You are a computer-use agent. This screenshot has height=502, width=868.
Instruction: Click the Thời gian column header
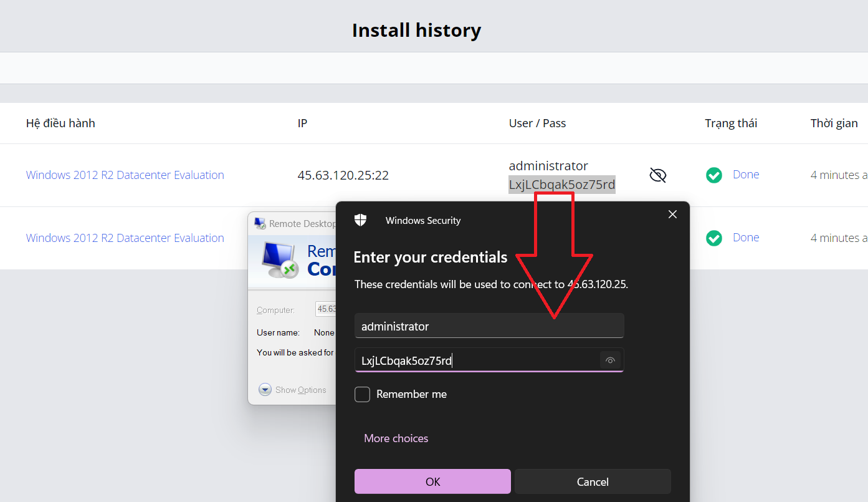834,123
